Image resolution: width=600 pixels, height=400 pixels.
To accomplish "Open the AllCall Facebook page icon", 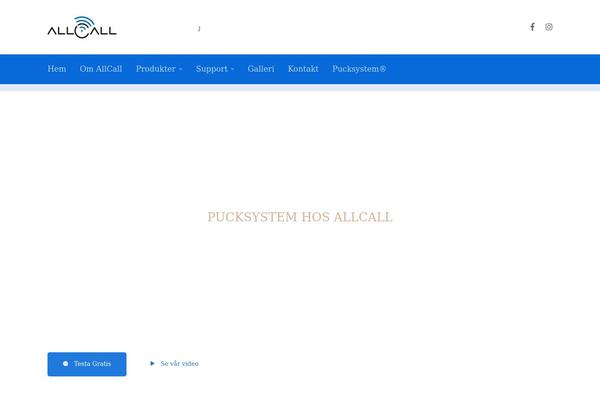I will pyautogui.click(x=532, y=27).
